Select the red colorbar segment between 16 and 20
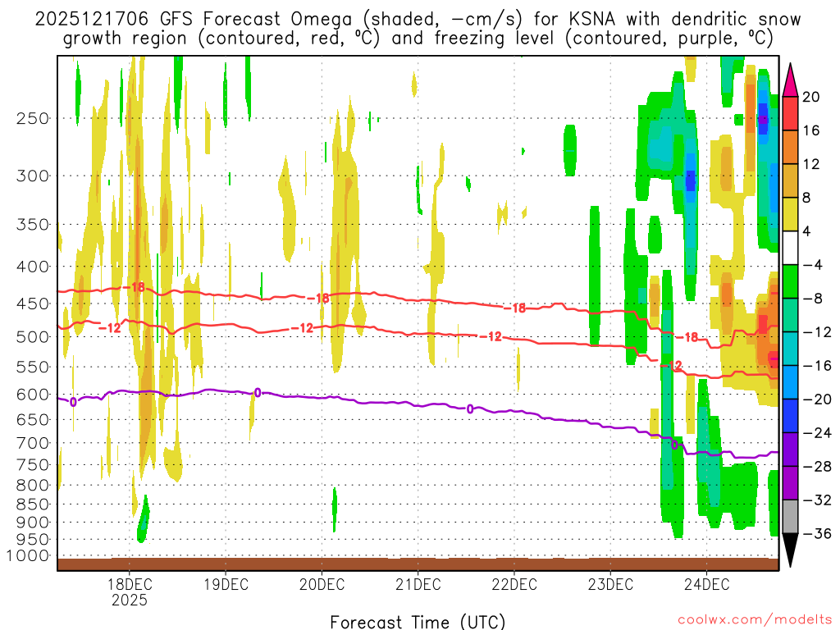 [791, 113]
